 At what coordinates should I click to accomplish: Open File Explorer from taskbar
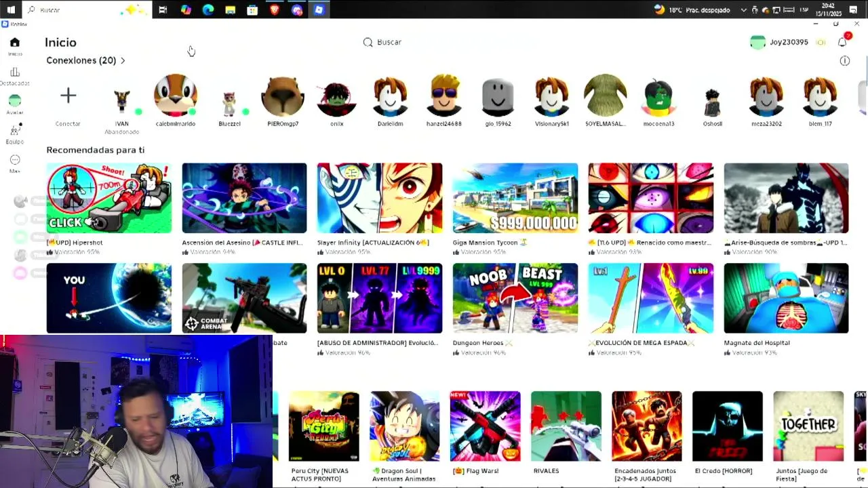point(230,9)
